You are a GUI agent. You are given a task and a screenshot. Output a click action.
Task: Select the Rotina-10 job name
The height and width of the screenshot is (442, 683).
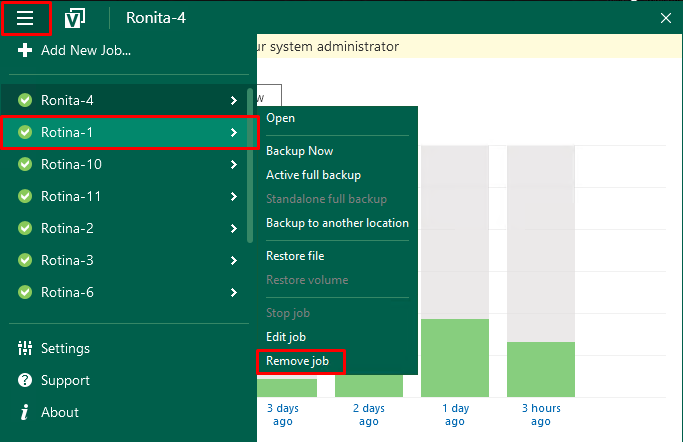71,165
